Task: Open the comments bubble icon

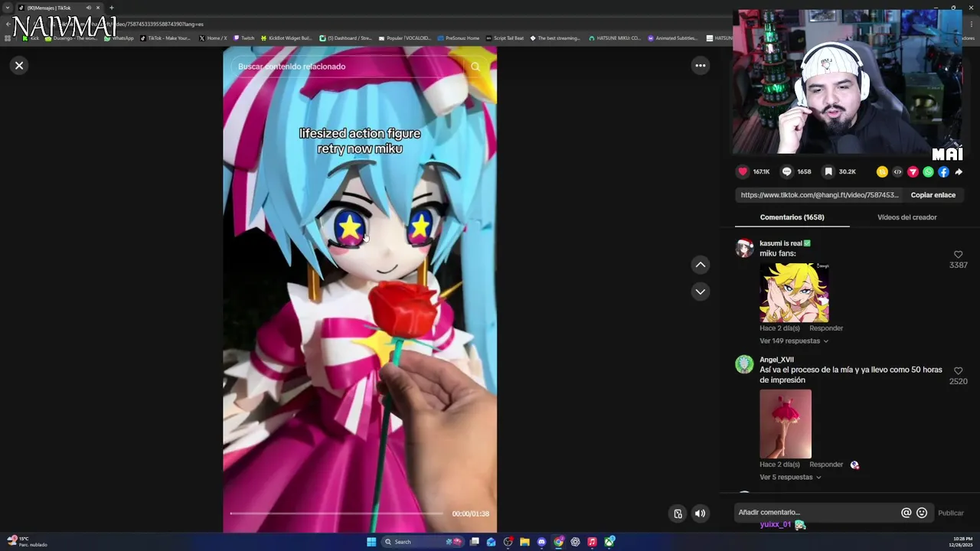Action: (786, 172)
